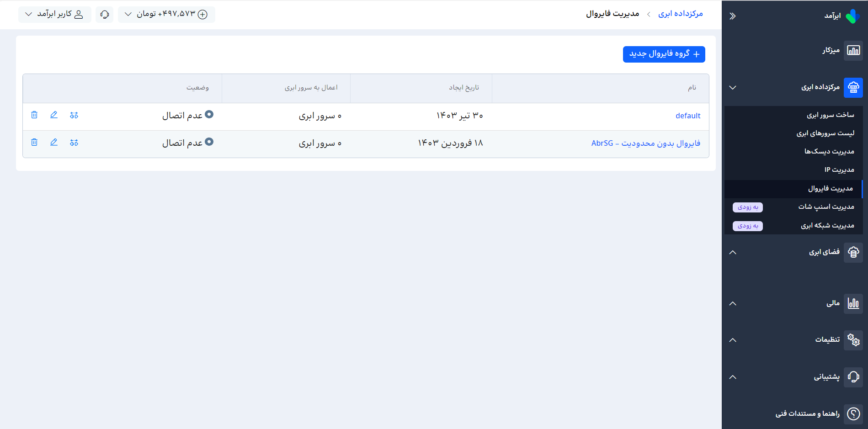
Task: Edit the default firewall group
Action: click(x=54, y=115)
